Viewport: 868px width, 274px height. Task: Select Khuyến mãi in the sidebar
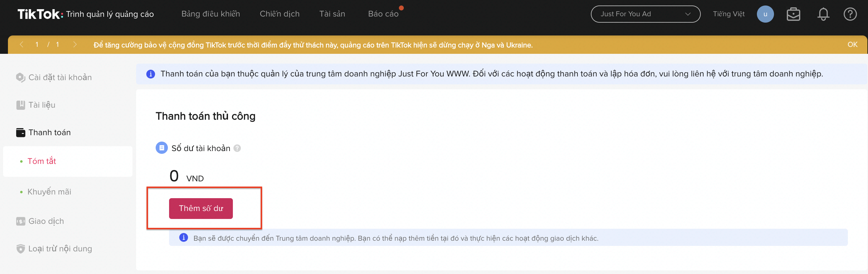(x=49, y=192)
